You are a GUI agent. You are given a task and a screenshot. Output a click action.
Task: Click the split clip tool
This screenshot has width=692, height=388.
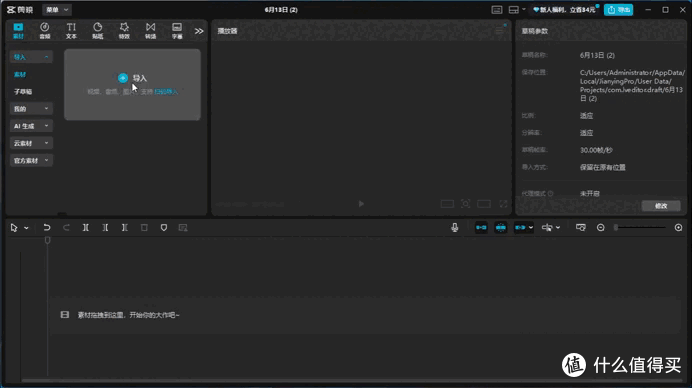click(x=86, y=227)
